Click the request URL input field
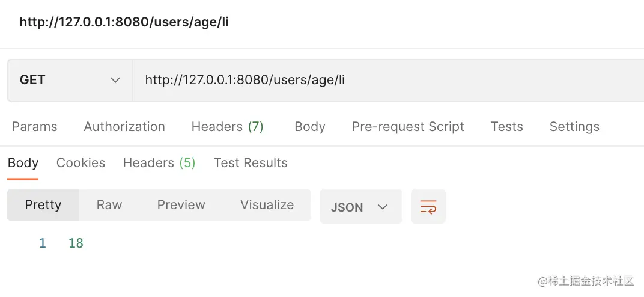The width and height of the screenshot is (644, 297). (x=384, y=80)
